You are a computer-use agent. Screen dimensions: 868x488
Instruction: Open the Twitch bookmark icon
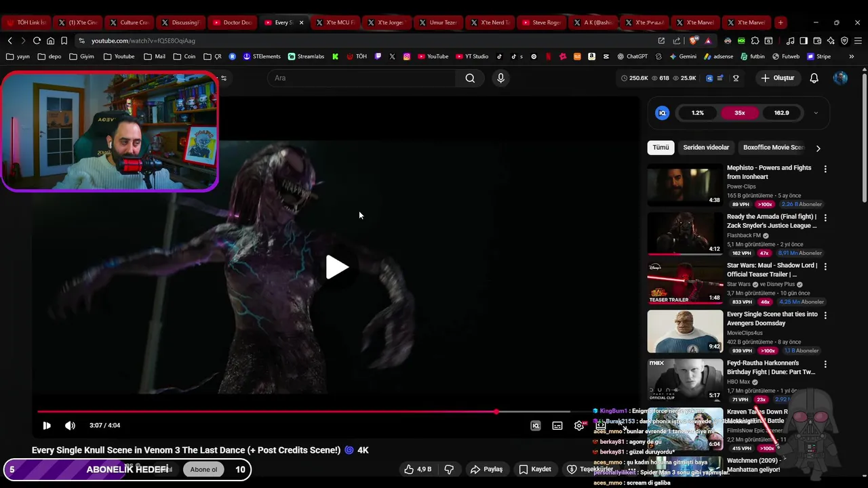point(378,57)
